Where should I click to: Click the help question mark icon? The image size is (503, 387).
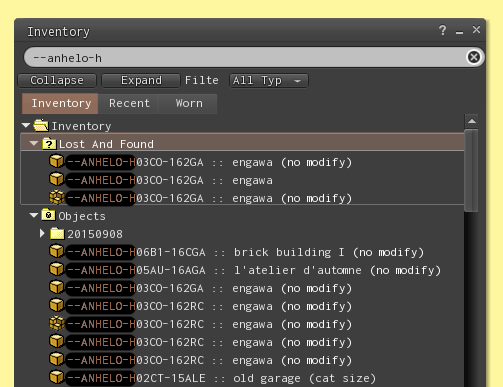tap(442, 30)
